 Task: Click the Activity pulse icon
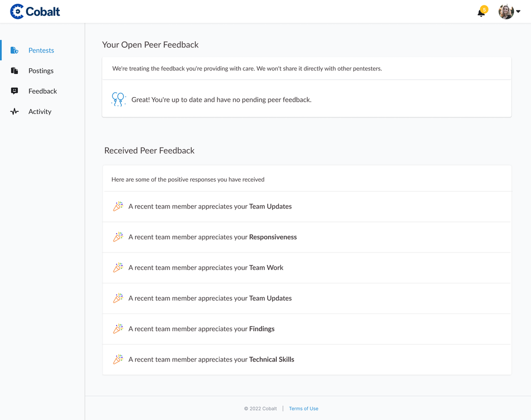point(15,111)
